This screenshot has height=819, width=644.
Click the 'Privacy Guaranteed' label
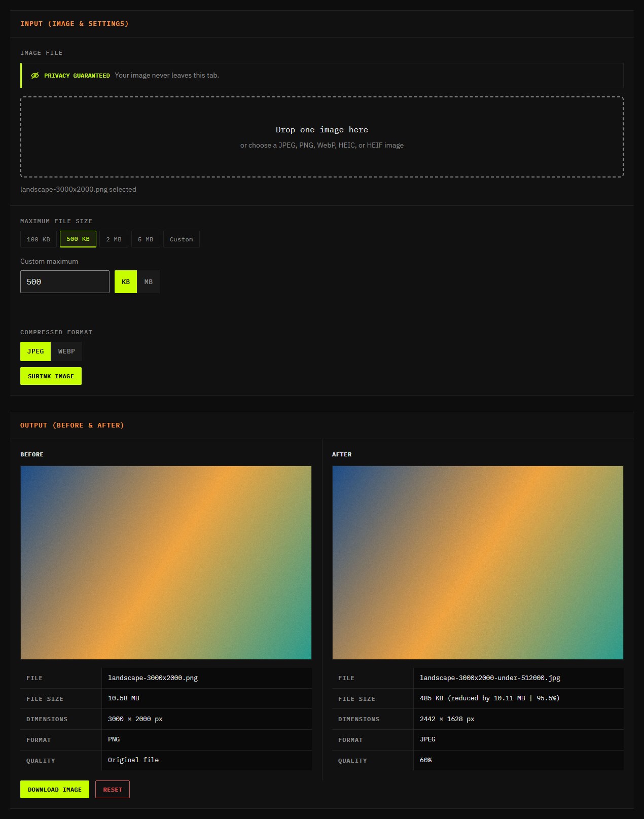coord(77,76)
